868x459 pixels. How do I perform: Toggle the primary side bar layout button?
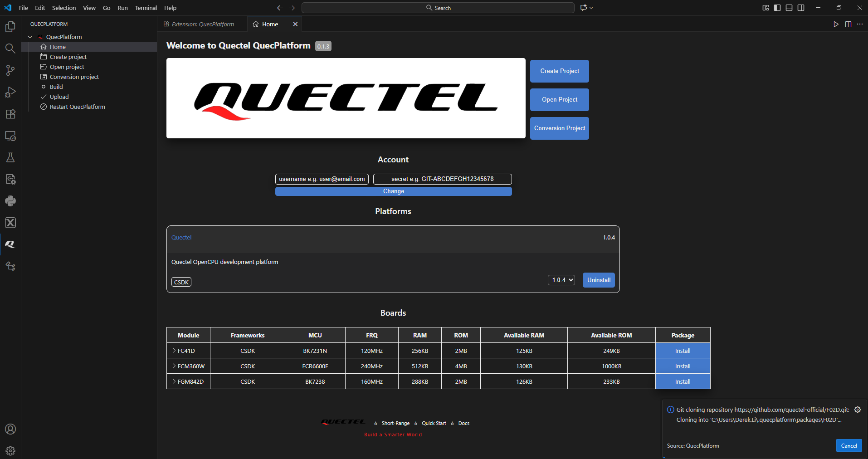(x=777, y=8)
